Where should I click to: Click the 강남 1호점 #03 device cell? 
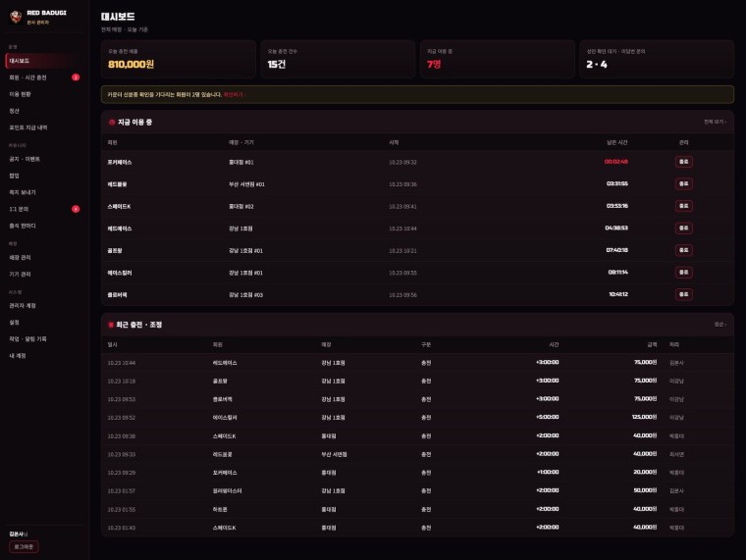pos(245,295)
